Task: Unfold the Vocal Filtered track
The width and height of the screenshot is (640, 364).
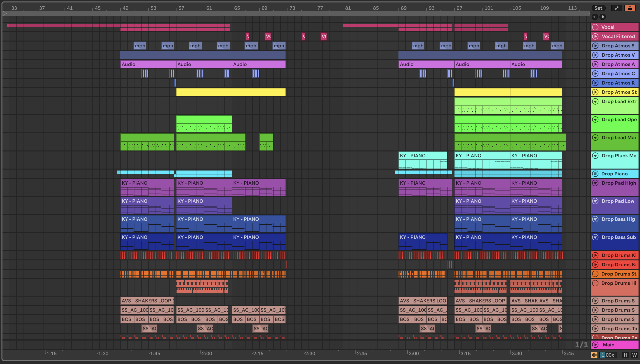Action: click(x=595, y=36)
